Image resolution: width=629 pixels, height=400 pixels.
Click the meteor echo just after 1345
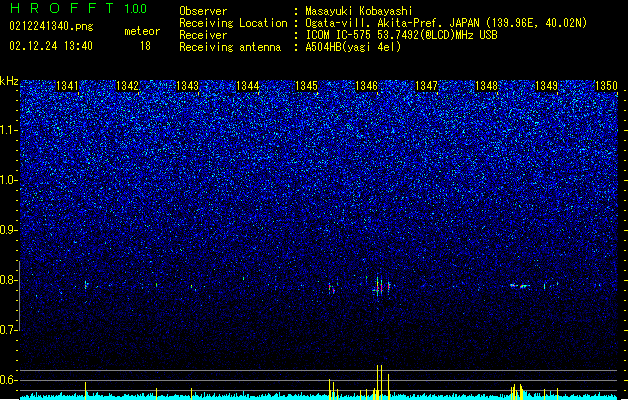[x=332, y=288]
